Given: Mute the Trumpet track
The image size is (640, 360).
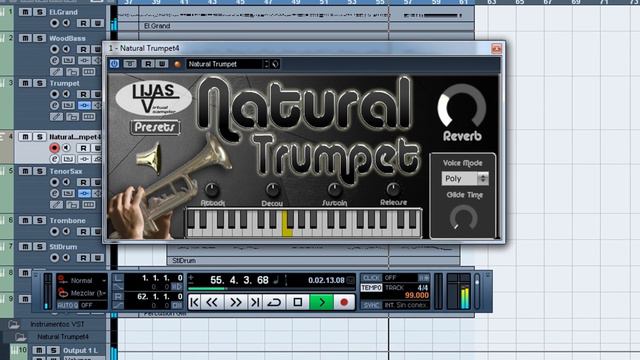Looking at the screenshot, I should point(25,83).
